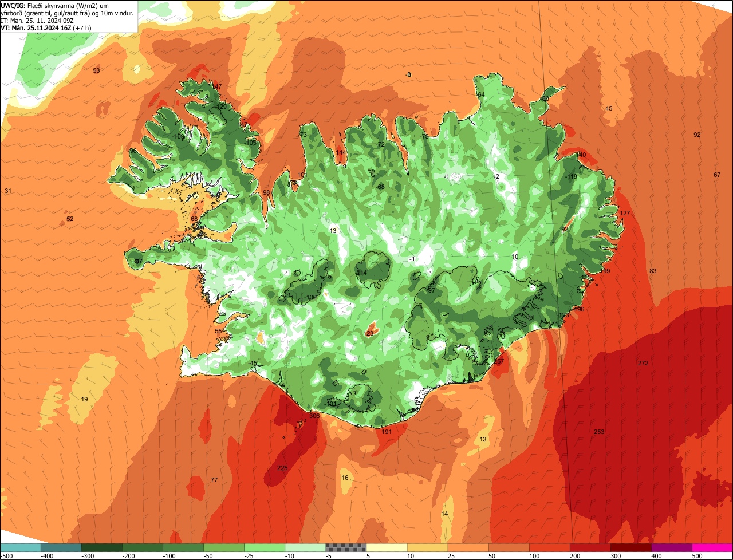Click the -114 value on the central glacier
This screenshot has width=733, height=560.
361,273
